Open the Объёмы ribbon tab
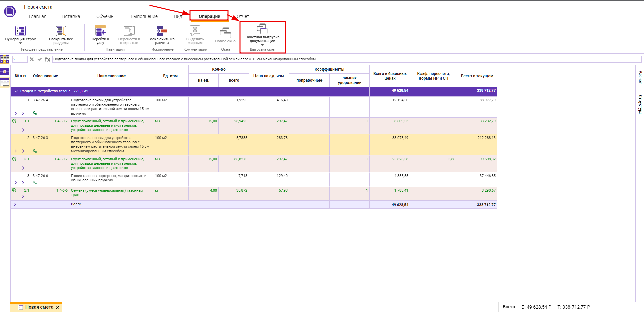This screenshot has height=313, width=644. tap(105, 16)
